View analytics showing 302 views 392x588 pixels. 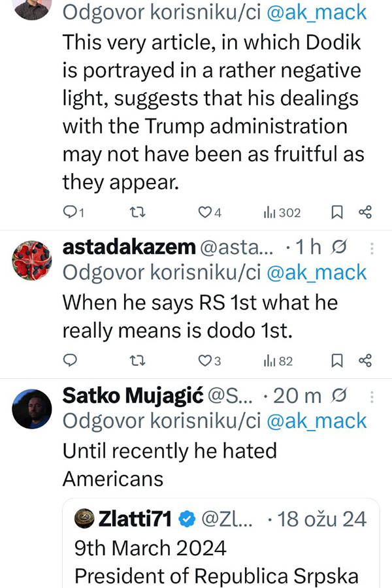pos(282,212)
